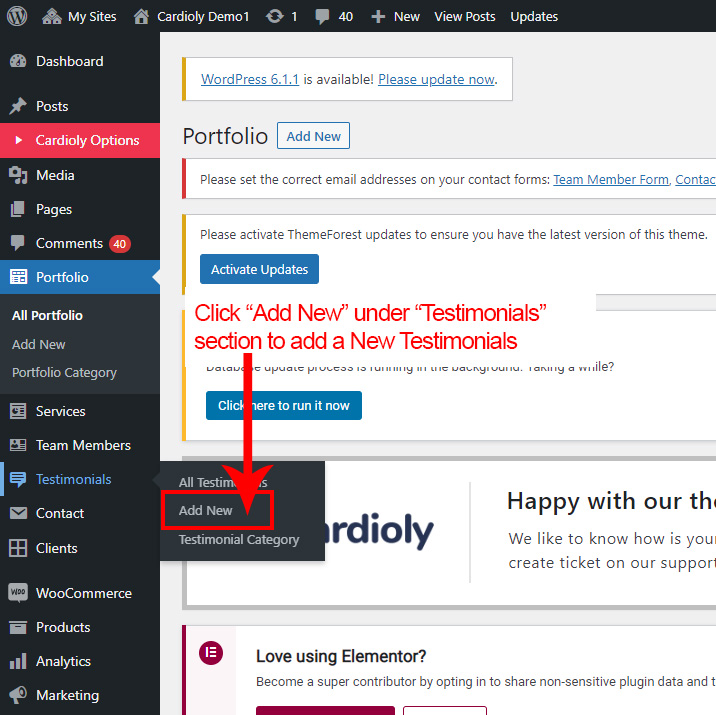This screenshot has height=715, width=716.
Task: Click Add New button beside Portfolio heading
Action: tap(313, 136)
